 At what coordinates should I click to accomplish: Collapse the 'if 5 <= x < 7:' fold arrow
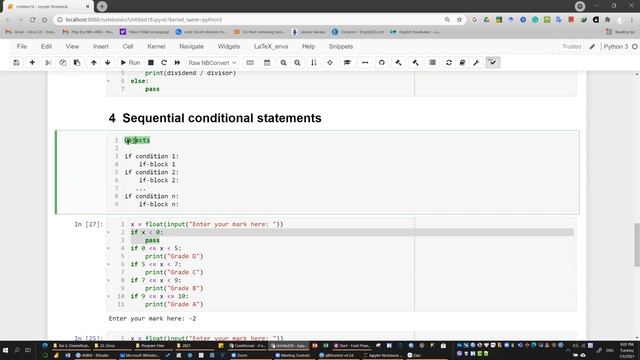109,264
